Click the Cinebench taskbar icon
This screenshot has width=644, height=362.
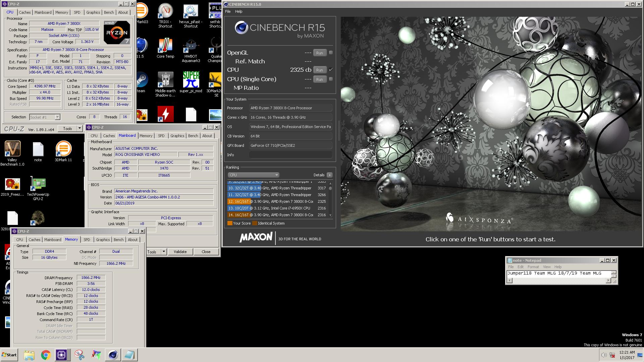pos(113,355)
